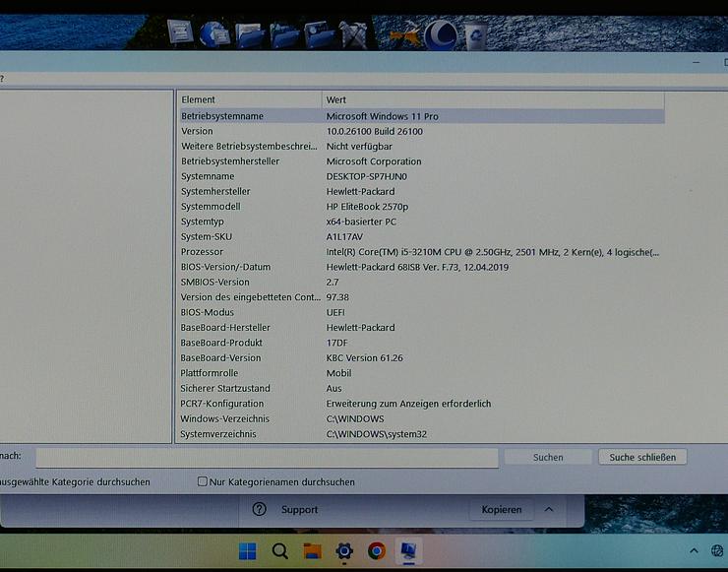The width and height of the screenshot is (728, 572).
Task: Open the crossed tools dock icon
Action: 353,34
